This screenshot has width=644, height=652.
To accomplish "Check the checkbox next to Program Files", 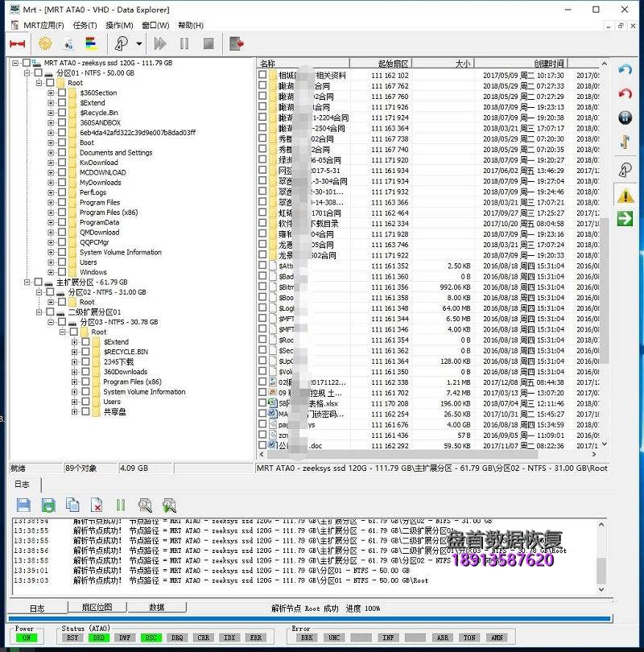I will click(x=61, y=202).
